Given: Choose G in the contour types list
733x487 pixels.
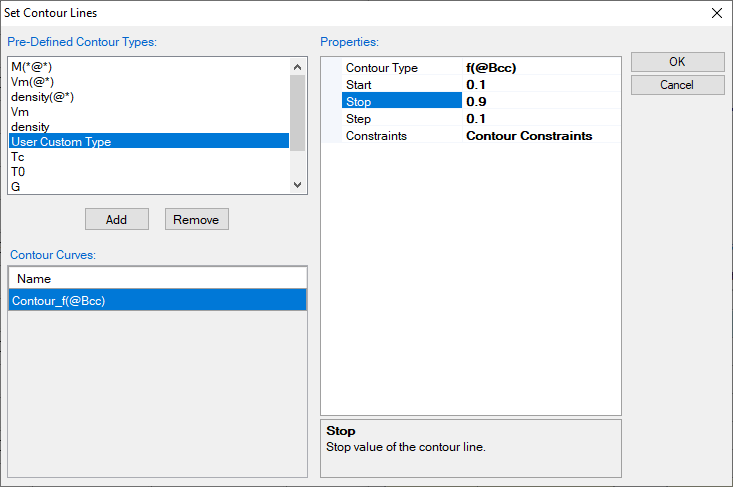Looking at the screenshot, I should 15,186.
